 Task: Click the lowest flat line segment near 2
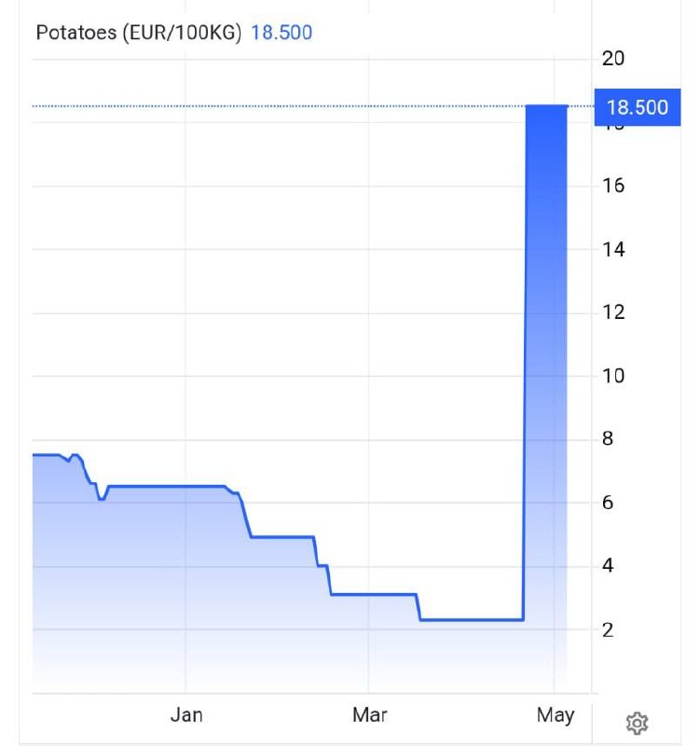click(472, 619)
